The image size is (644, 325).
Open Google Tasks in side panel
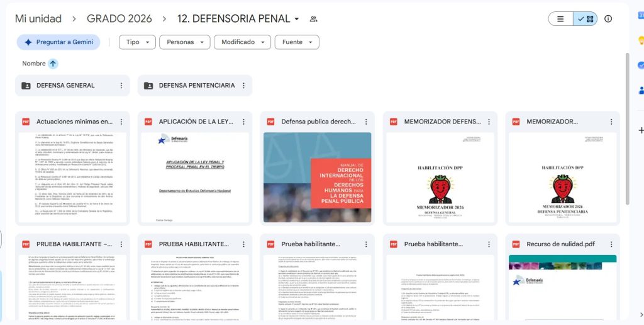[x=641, y=66]
